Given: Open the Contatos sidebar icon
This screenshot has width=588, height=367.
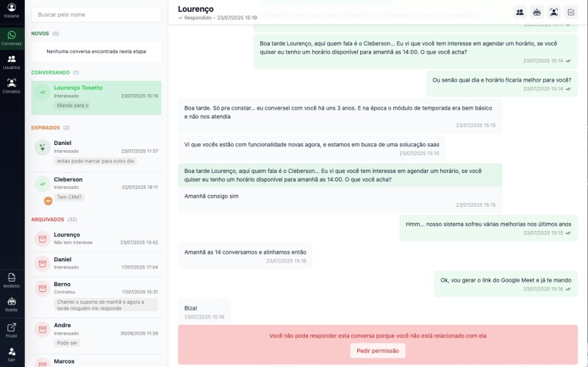Looking at the screenshot, I should pyautogui.click(x=12, y=86).
